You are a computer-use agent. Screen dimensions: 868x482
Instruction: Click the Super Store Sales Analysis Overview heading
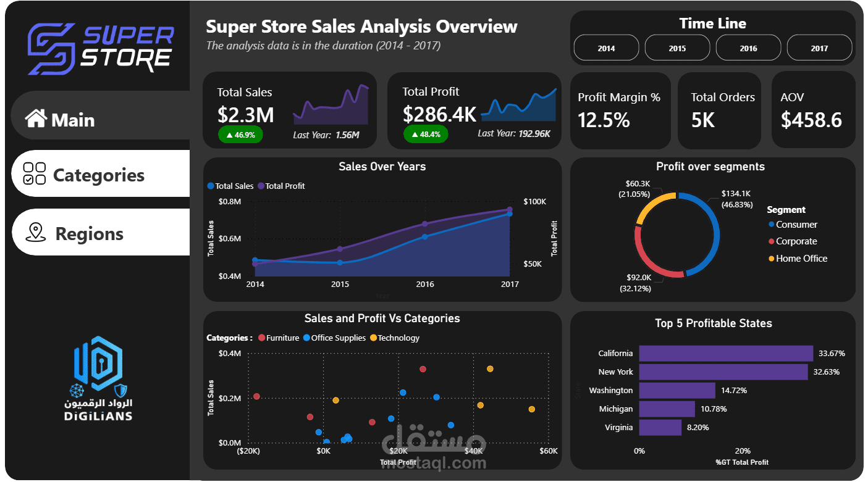tap(361, 27)
